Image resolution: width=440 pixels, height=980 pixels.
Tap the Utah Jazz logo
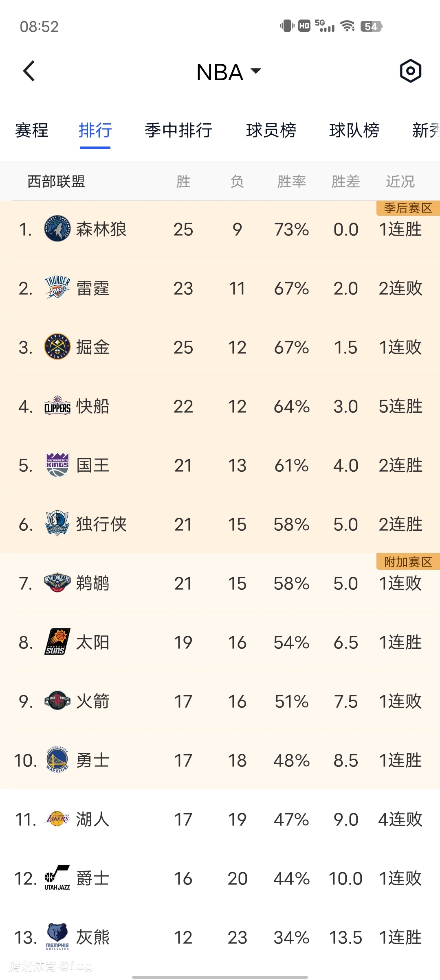(x=57, y=878)
